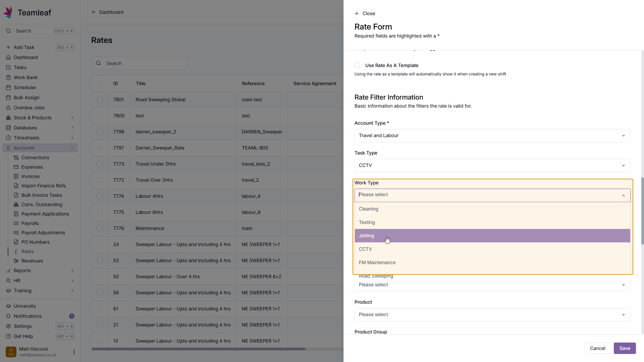Open user menu three-dots icon
This screenshot has width=644, height=362.
pos(74,352)
